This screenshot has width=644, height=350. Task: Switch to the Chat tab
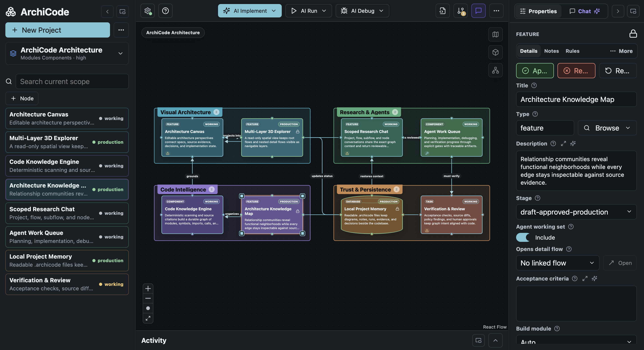pos(584,11)
